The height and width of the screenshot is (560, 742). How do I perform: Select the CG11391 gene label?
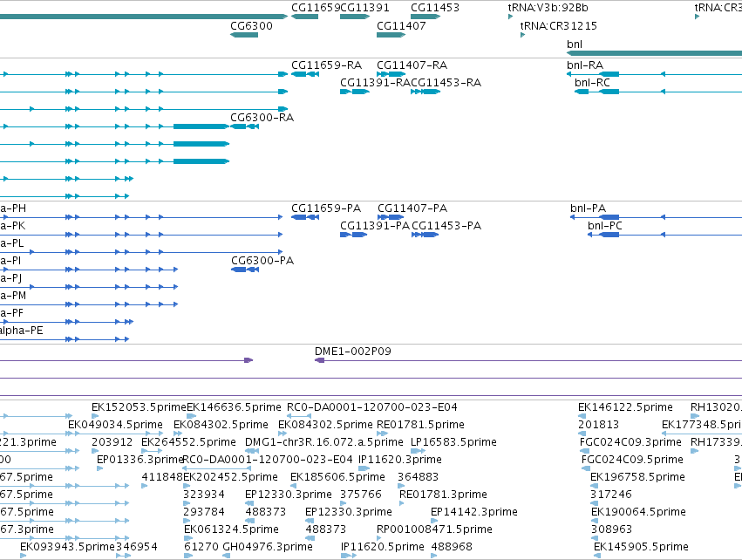coord(364,8)
